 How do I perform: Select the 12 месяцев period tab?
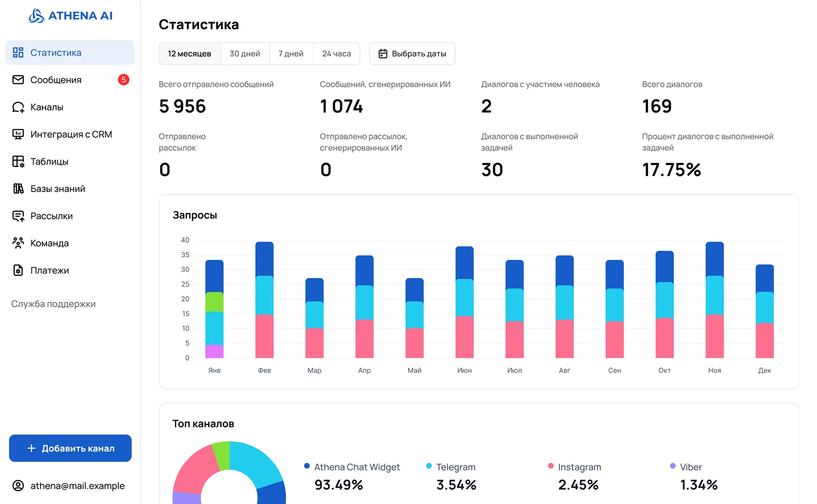(190, 54)
